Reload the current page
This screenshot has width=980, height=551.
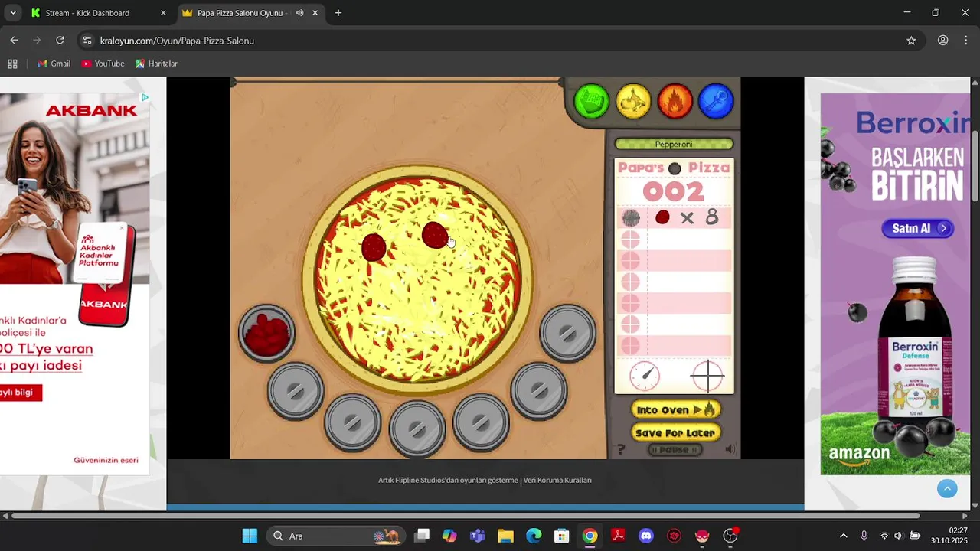[x=60, y=41]
